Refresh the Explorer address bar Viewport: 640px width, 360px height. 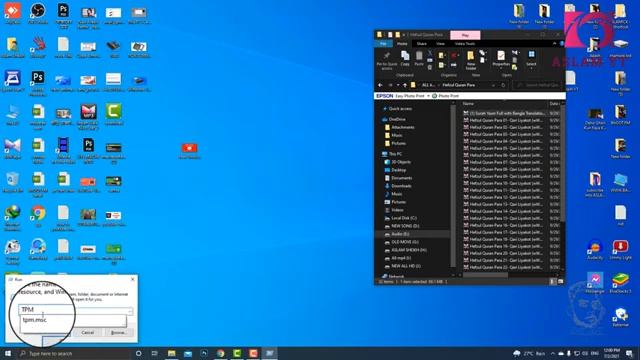[503, 85]
